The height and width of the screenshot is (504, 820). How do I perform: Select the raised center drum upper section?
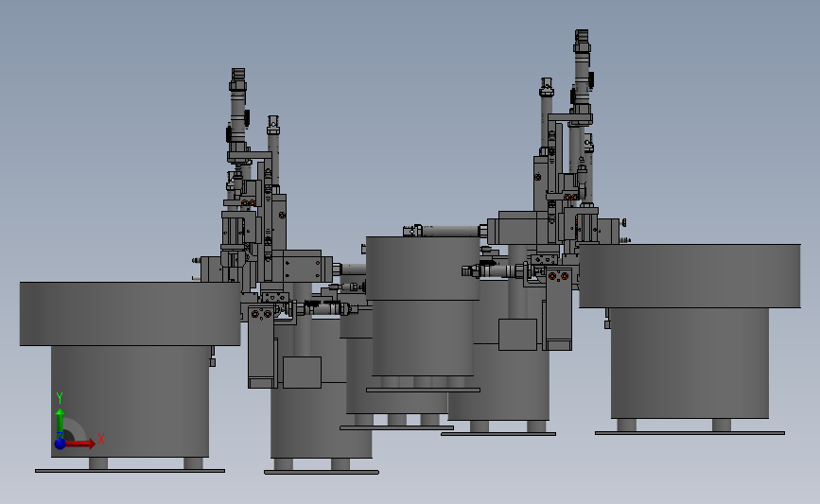tap(423, 269)
